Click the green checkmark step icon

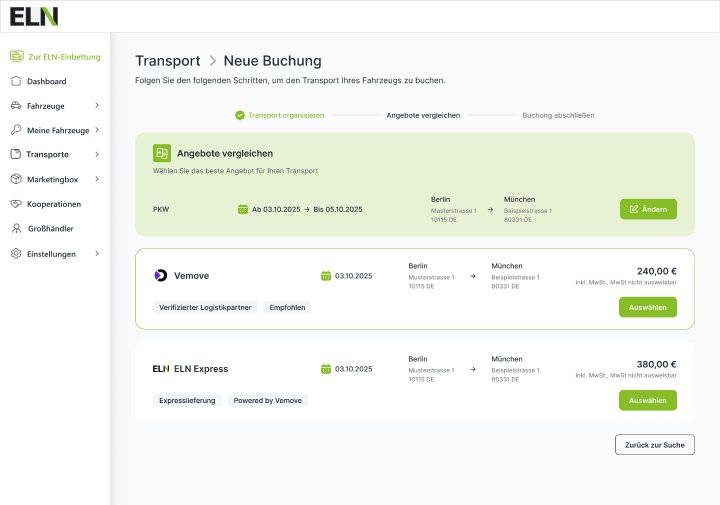click(x=240, y=115)
